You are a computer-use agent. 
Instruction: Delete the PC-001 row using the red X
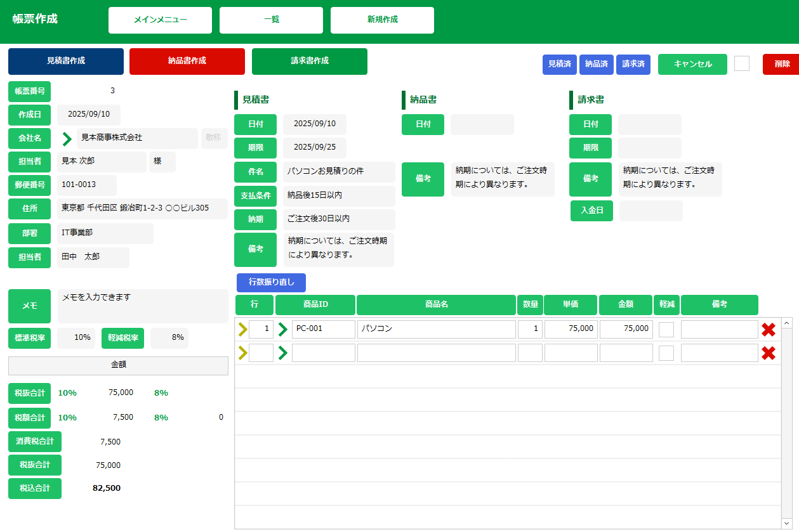768,329
